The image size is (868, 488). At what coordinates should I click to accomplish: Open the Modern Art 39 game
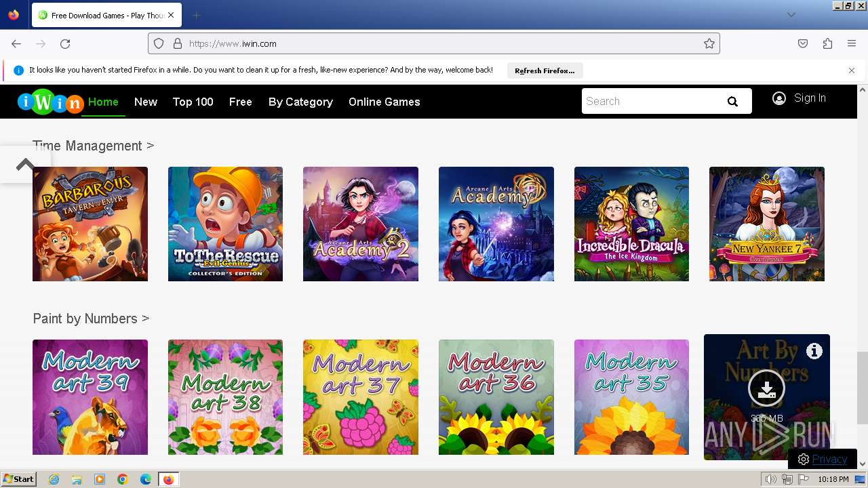pos(90,397)
